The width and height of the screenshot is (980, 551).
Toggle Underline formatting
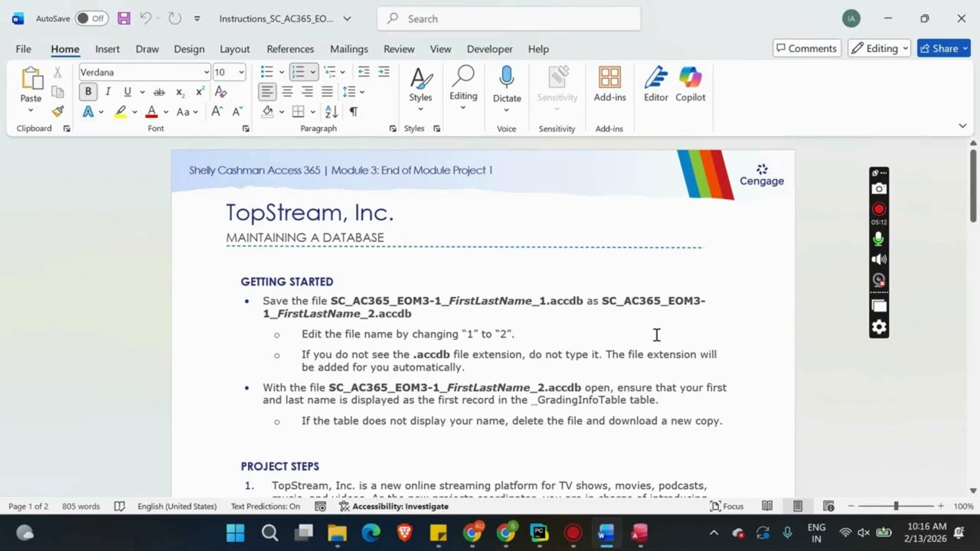[127, 92]
